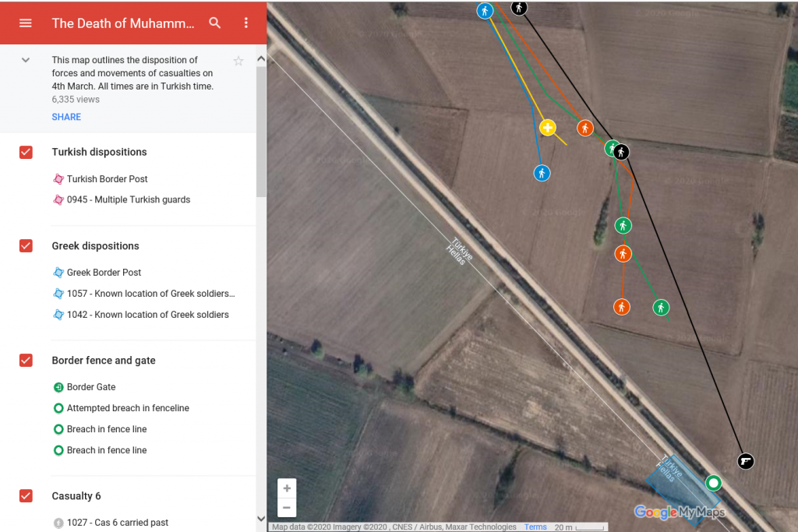Hide the Border fence and gate layer
The height and width of the screenshot is (532, 798).
[26, 360]
